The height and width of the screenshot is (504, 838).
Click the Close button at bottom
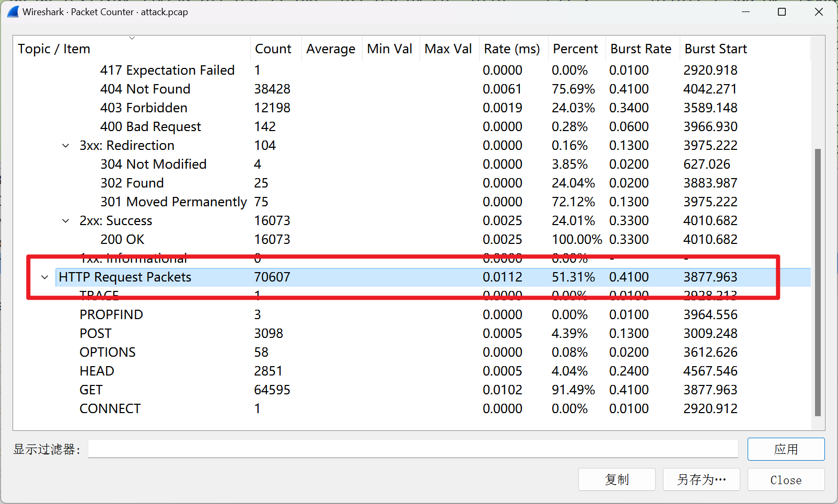(786, 479)
